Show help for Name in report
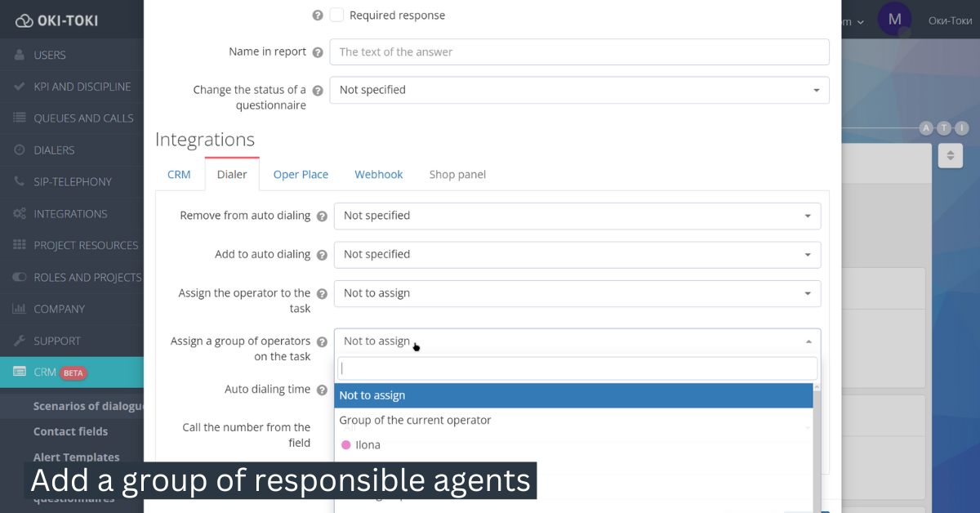Image resolution: width=980 pixels, height=513 pixels. pos(318,52)
